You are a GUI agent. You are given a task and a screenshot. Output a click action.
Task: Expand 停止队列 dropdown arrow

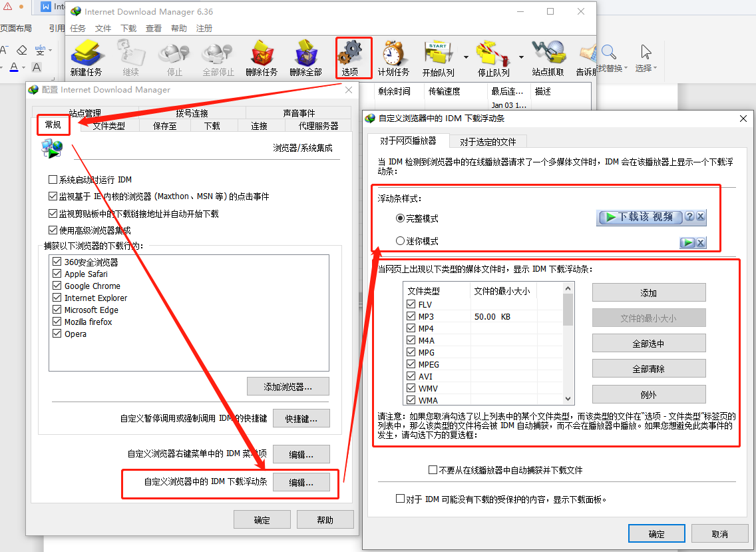click(521, 57)
